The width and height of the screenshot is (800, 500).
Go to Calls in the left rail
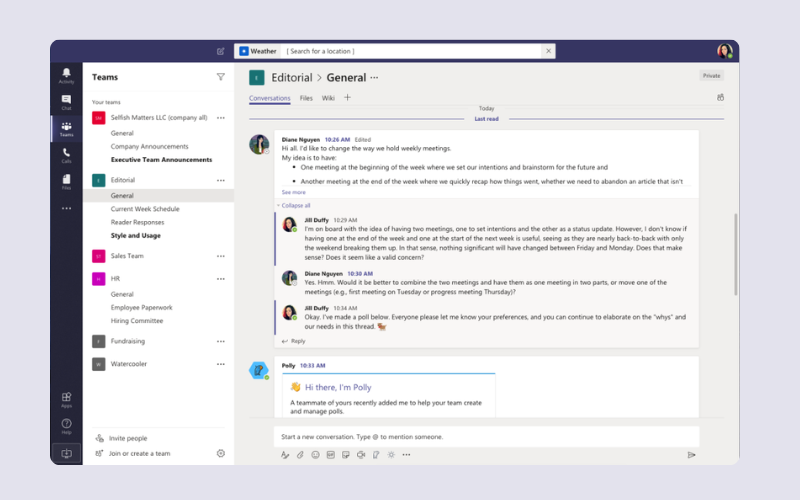click(66, 155)
